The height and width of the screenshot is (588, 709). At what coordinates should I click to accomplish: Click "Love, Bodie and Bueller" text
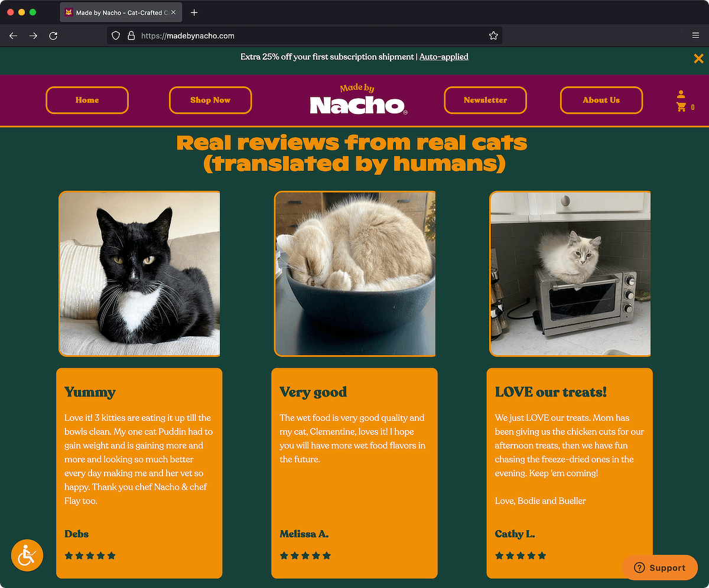[x=541, y=501]
